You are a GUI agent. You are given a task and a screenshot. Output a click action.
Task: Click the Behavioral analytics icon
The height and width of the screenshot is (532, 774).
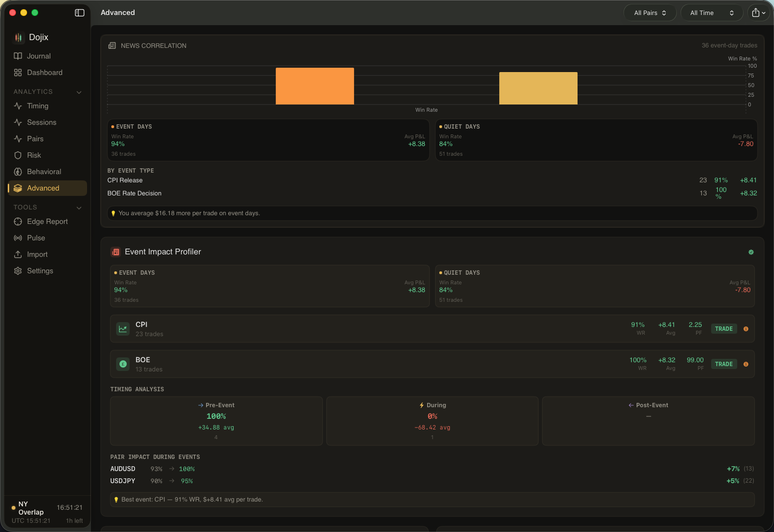(18, 171)
